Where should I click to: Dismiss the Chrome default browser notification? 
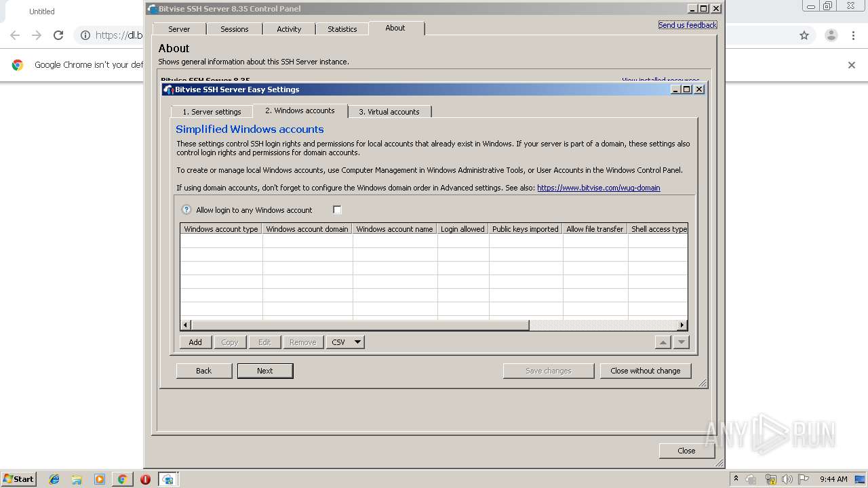[x=852, y=65]
